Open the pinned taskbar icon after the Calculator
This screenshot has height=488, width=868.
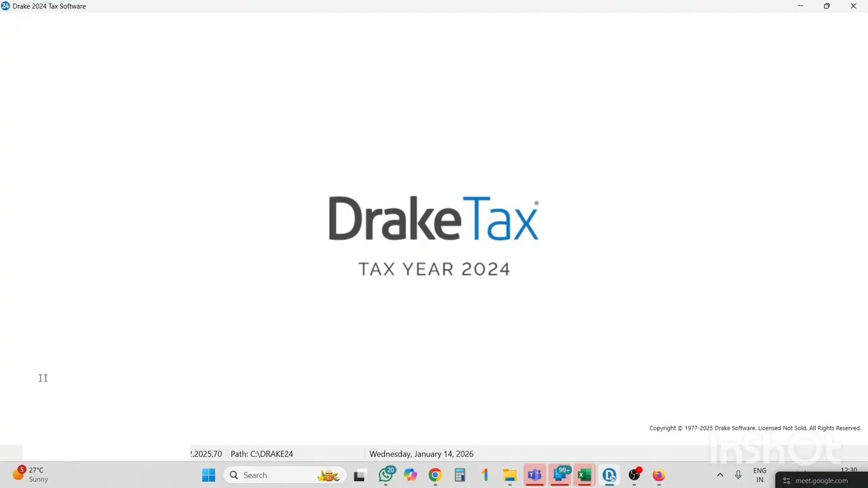point(484,475)
